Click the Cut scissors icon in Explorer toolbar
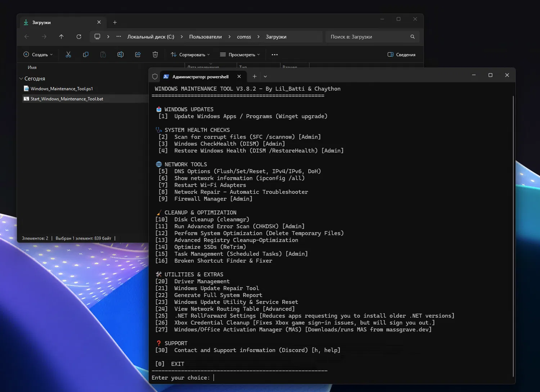Image resolution: width=540 pixels, height=392 pixels. tap(68, 55)
